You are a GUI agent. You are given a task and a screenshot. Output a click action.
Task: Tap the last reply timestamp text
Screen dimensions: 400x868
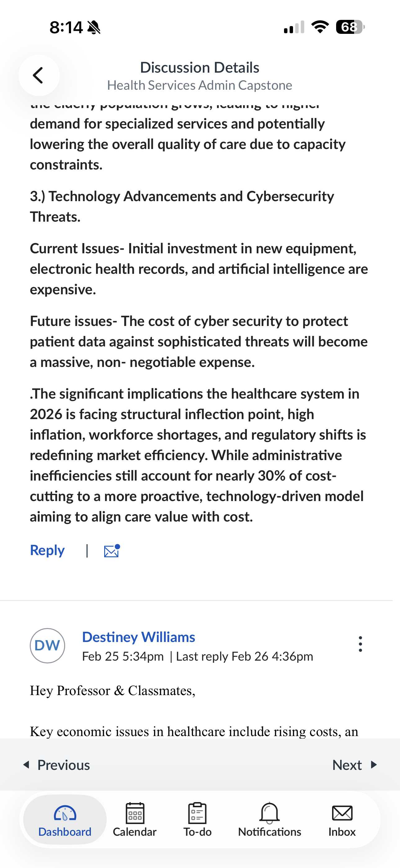245,656
